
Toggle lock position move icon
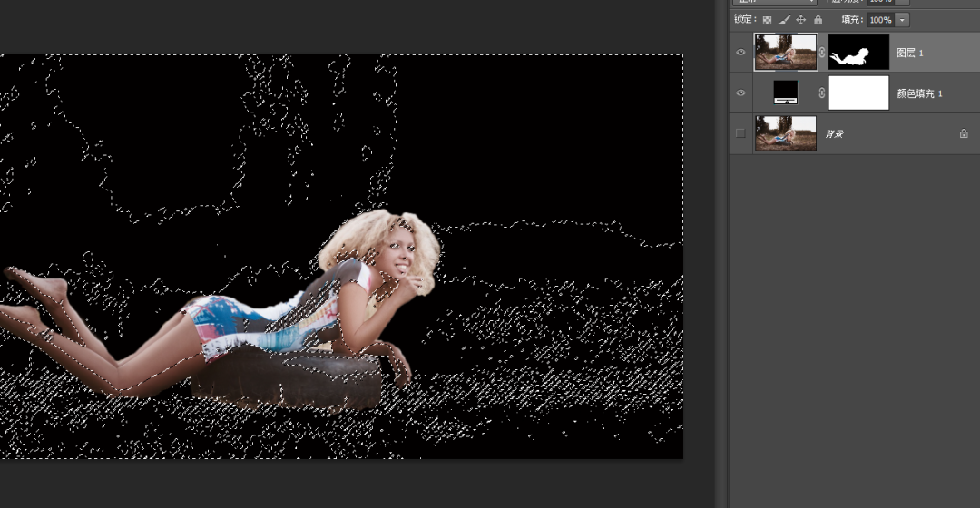pyautogui.click(x=800, y=20)
